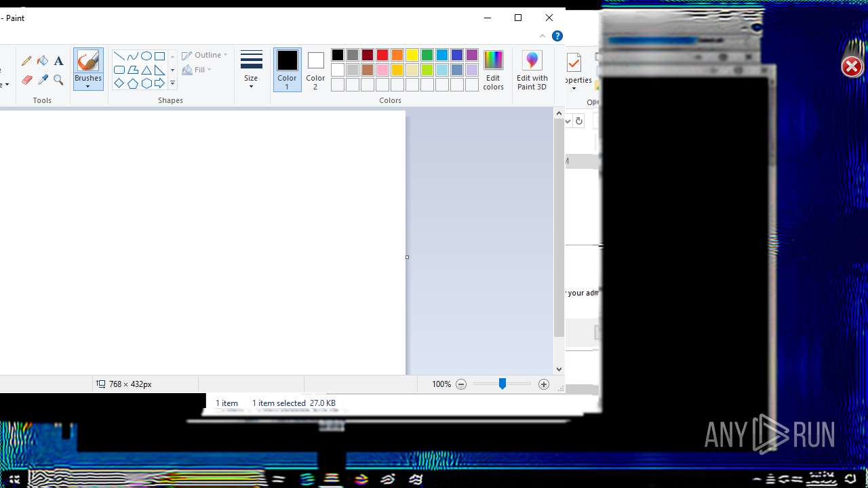The image size is (868, 488).
Task: Select the Text tool
Action: point(58,61)
